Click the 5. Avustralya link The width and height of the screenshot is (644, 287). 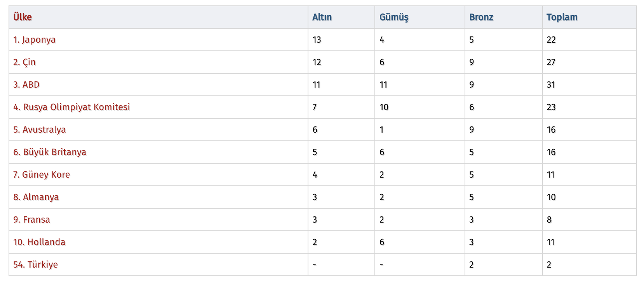coord(40,130)
